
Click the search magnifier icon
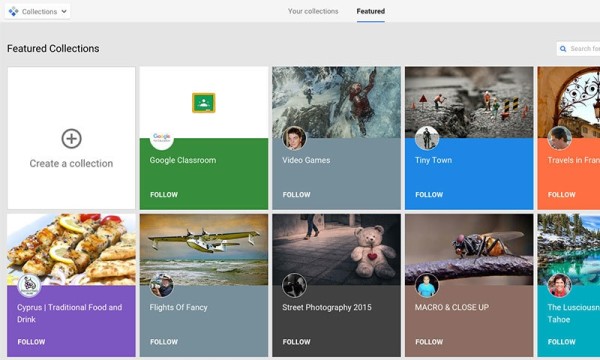pos(563,49)
